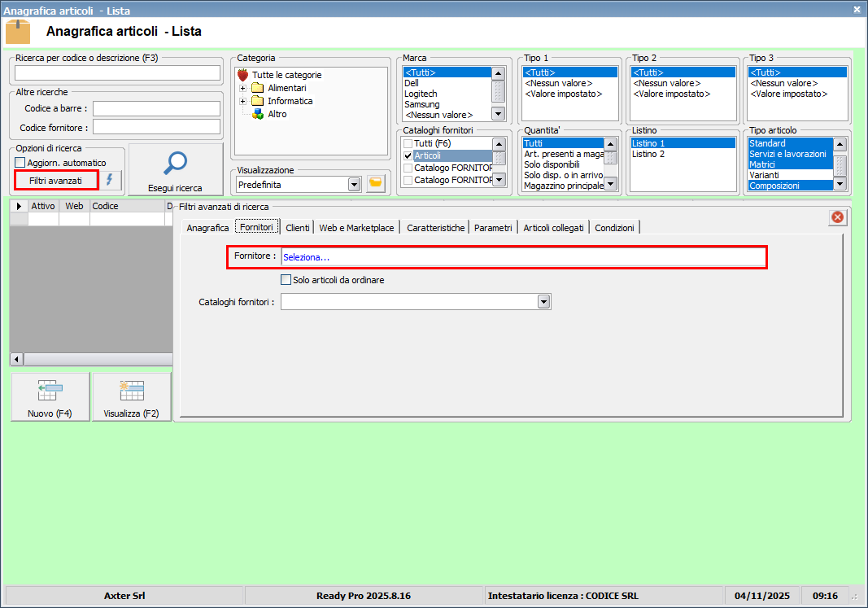Image resolution: width=868 pixels, height=608 pixels.
Task: Close advanced filters panel with red X
Action: pyautogui.click(x=838, y=217)
